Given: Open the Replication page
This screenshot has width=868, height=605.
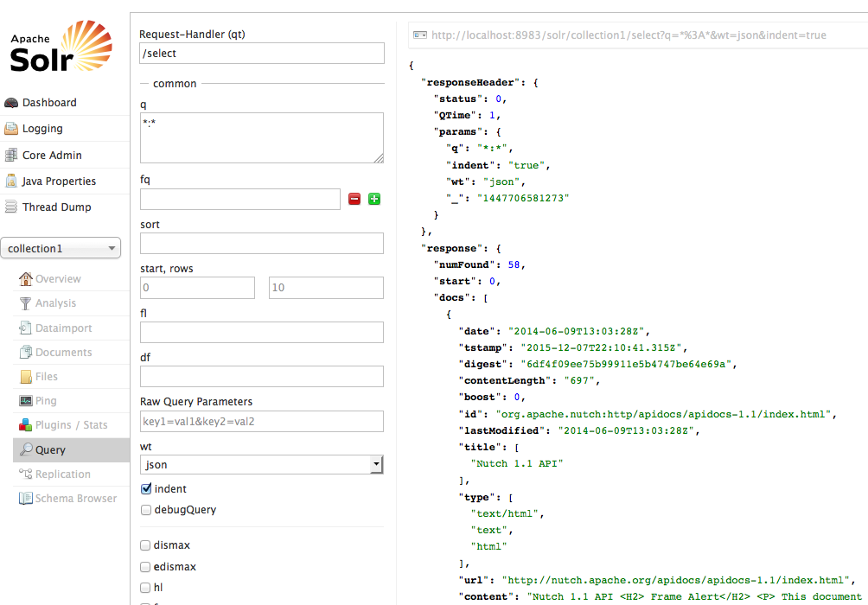Looking at the screenshot, I should tap(63, 474).
